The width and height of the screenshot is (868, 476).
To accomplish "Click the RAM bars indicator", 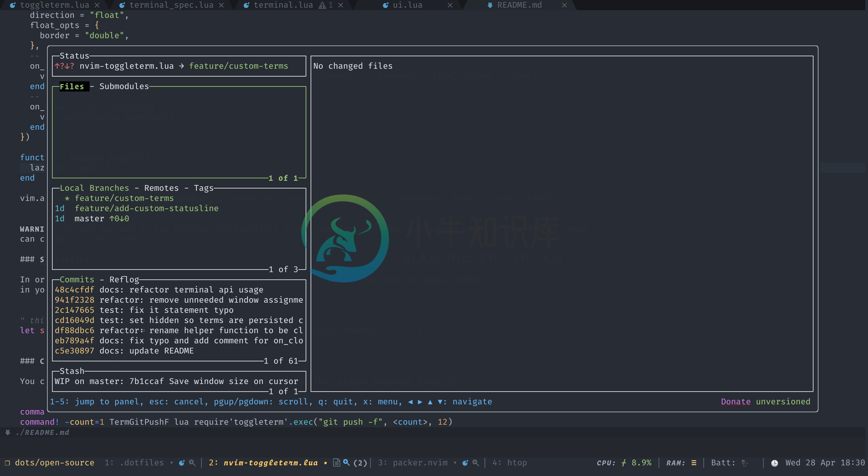I will click(x=694, y=463).
